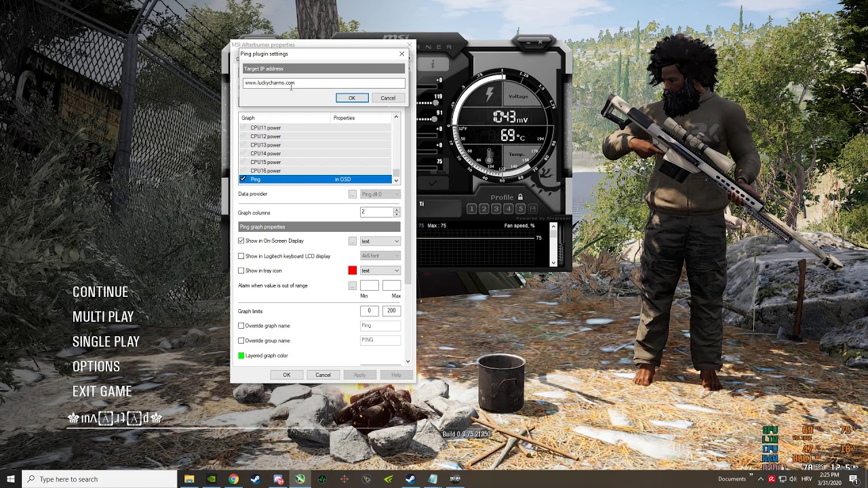Click the save profile floppy icon
The image size is (868, 488).
point(533,209)
